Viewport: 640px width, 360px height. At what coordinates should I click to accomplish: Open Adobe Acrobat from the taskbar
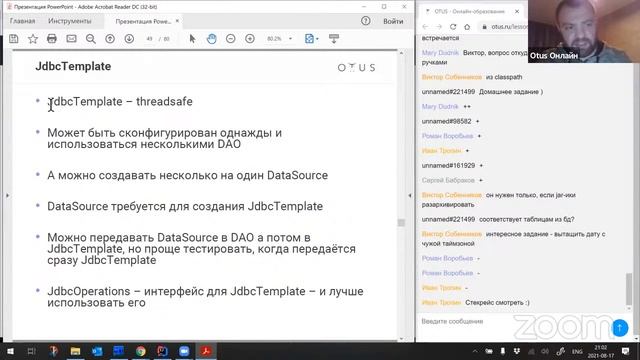pyautogui.click(x=206, y=351)
